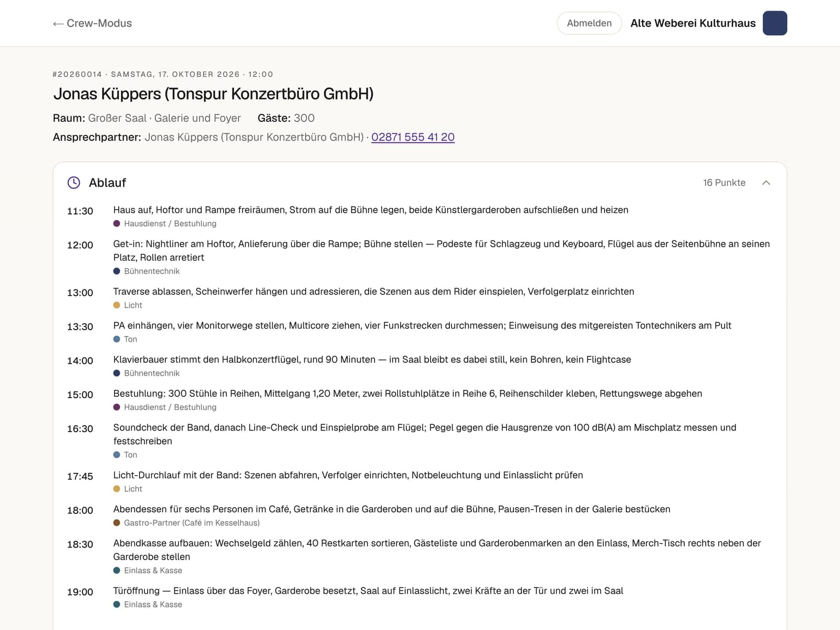Click the 'Get-in: Nightliner am Hoftor' entry
The height and width of the screenshot is (630, 840).
442,251
